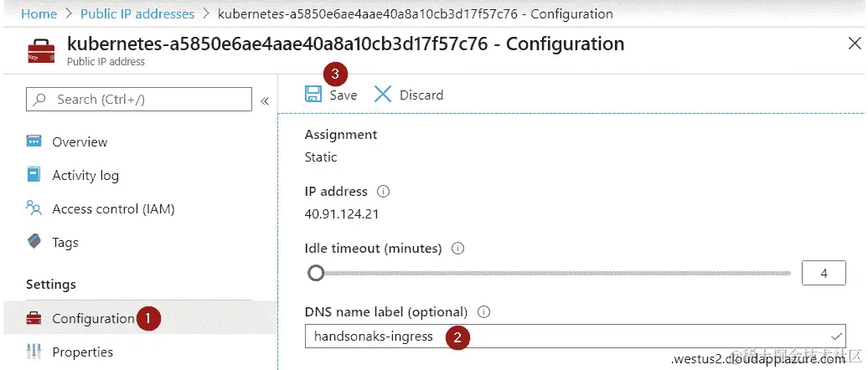
Task: Click the info icon beside Idle timeout
Action: [x=457, y=249]
